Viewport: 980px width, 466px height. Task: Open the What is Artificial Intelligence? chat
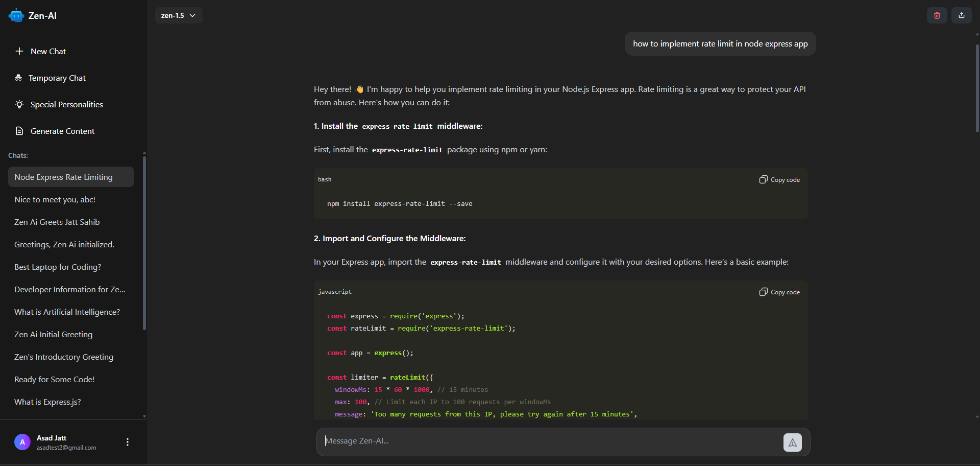click(67, 312)
